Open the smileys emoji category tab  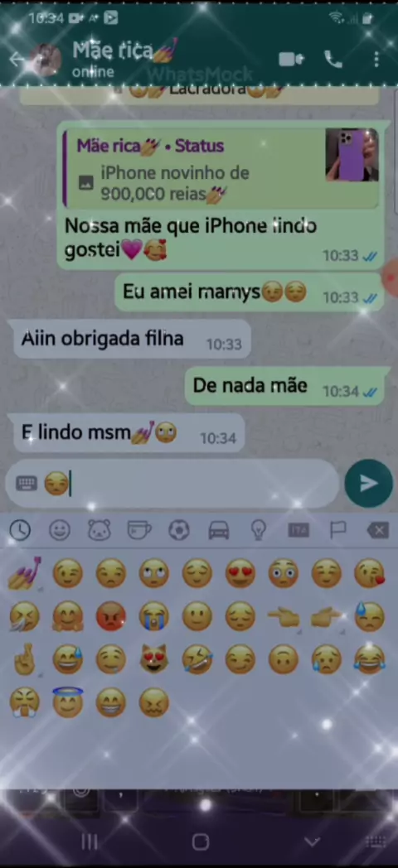click(60, 530)
